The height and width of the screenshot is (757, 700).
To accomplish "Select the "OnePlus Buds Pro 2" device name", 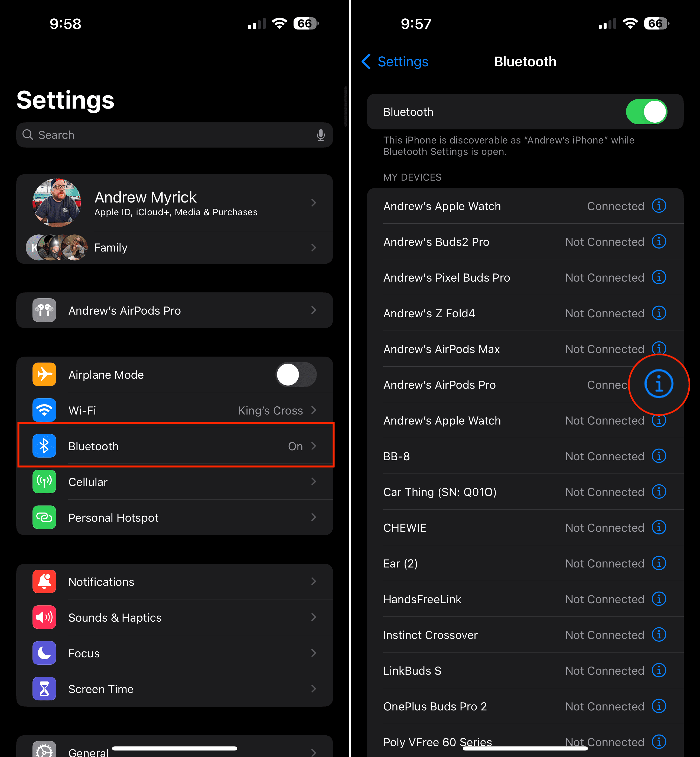I will [x=435, y=706].
